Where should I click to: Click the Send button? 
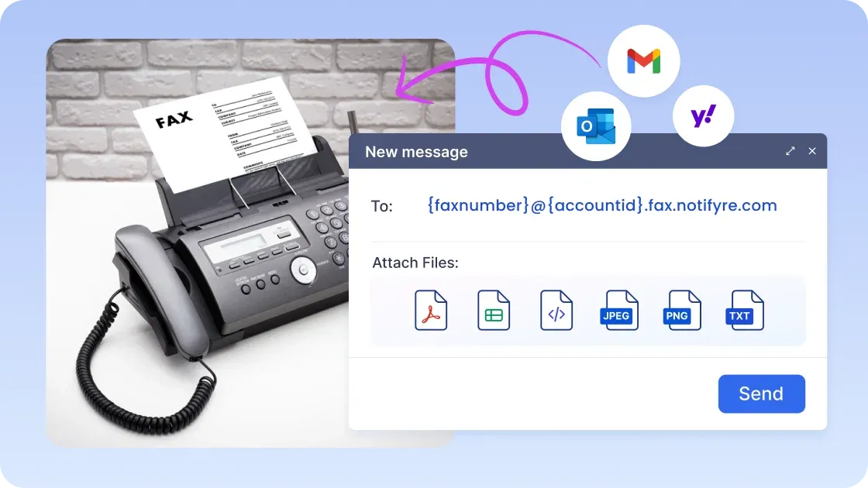(761, 393)
